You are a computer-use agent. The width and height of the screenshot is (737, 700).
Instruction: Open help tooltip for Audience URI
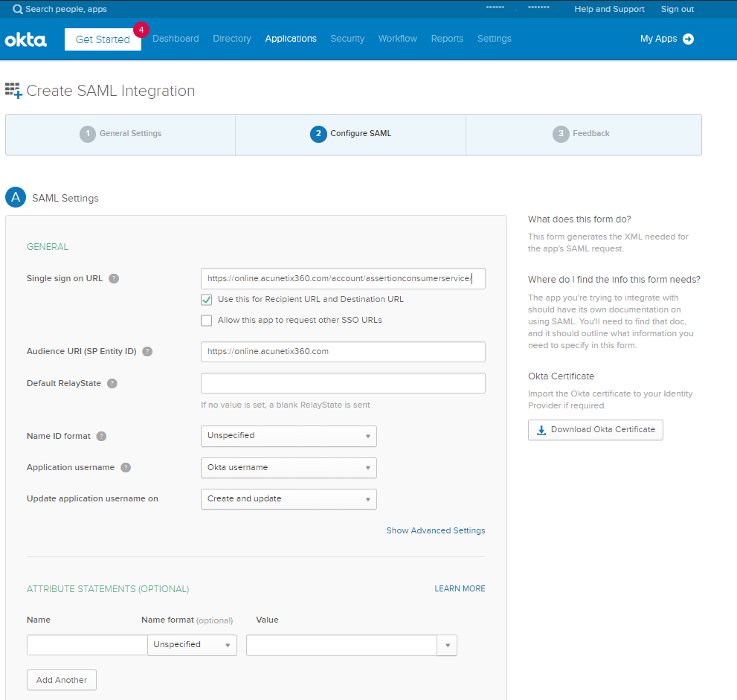coord(147,352)
